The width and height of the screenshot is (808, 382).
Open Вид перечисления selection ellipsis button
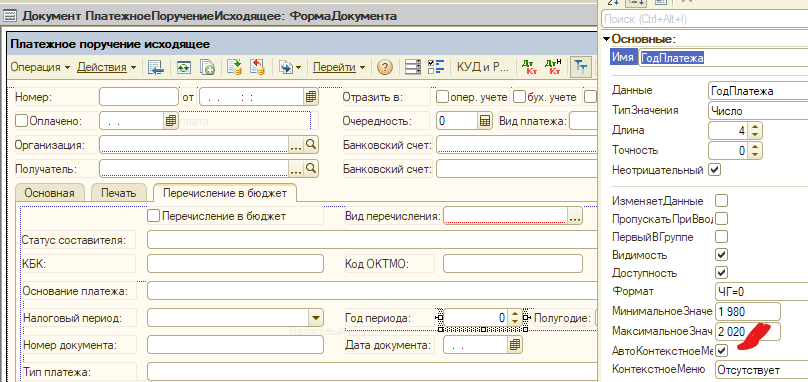click(x=575, y=217)
